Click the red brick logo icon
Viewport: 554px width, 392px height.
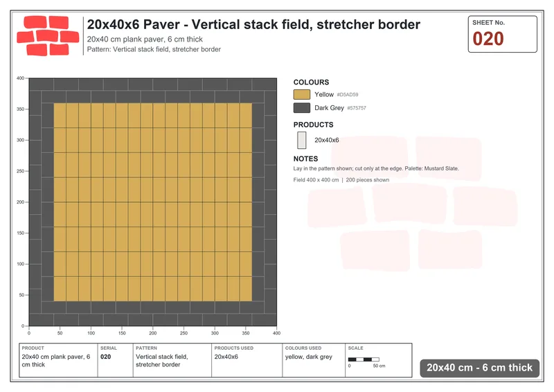(x=48, y=36)
